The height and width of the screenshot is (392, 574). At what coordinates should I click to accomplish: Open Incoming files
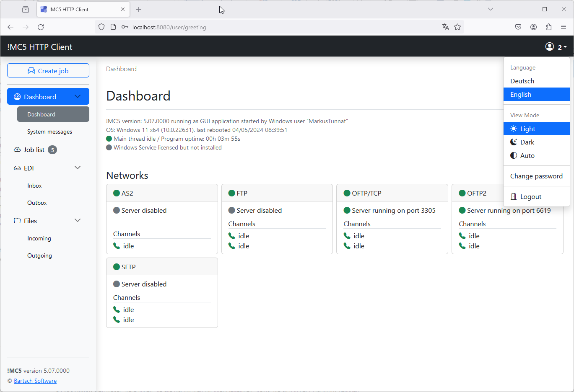click(39, 238)
